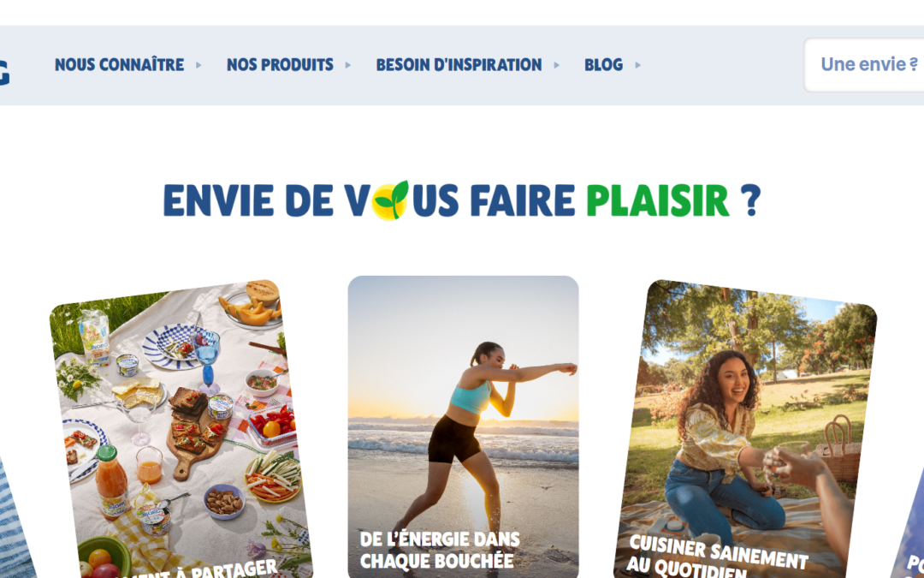The image size is (924, 578).
Task: Expand the small arrow next to BLOG
Action: 637,65
